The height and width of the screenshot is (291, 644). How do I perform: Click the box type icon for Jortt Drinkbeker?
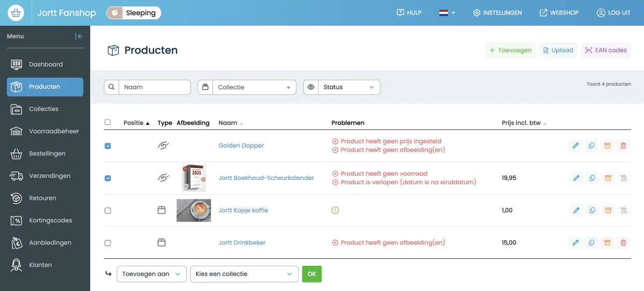coord(162,243)
